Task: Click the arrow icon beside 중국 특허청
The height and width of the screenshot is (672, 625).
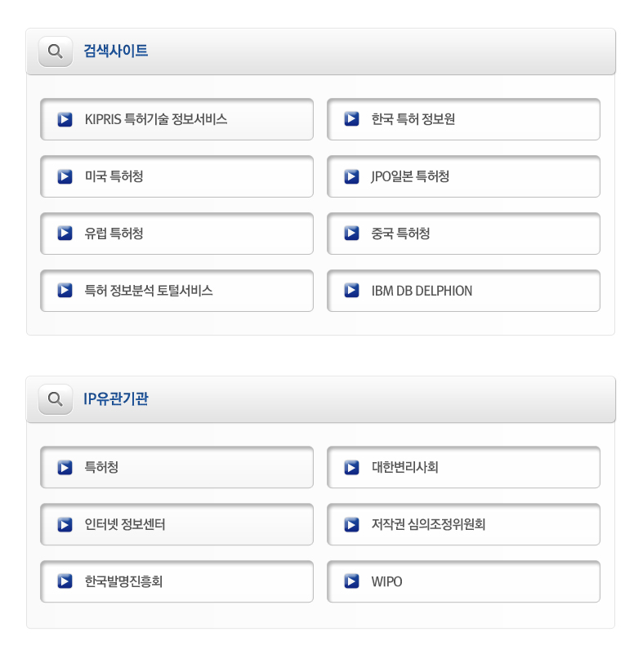Action: point(352,234)
